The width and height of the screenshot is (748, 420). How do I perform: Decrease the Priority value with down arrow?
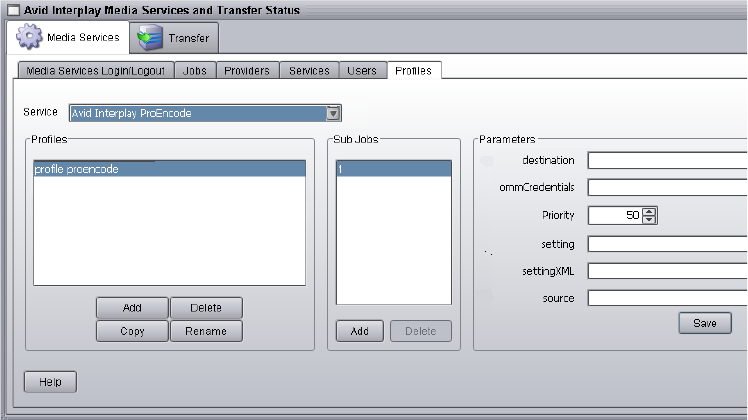[649, 219]
